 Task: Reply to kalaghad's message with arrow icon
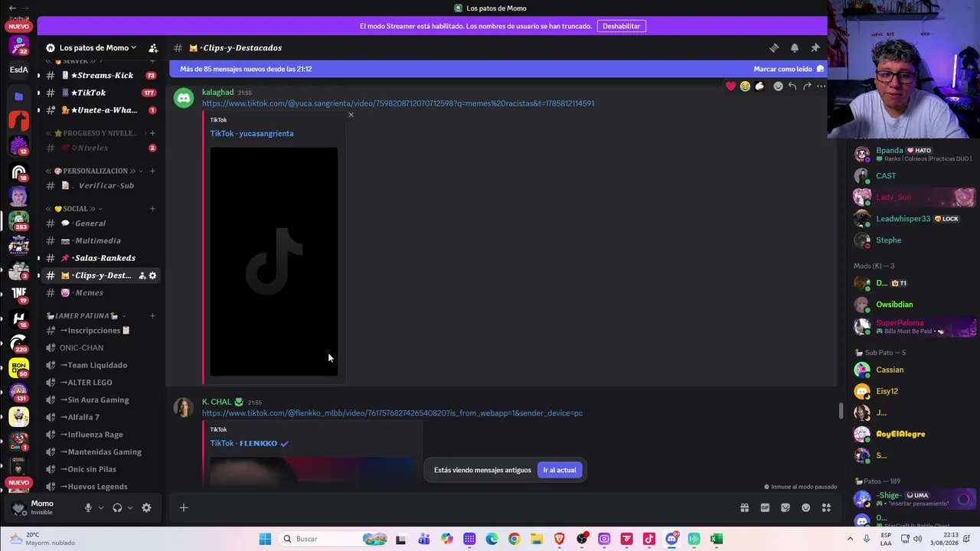coord(792,86)
